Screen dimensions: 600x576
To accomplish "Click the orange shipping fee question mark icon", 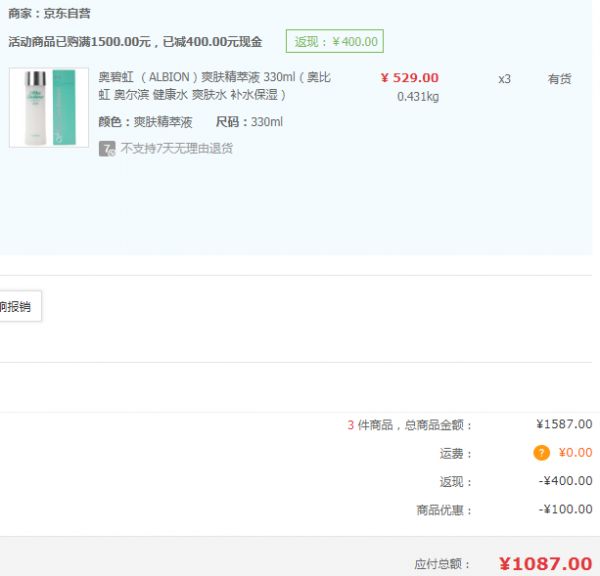I will coord(541,453).
